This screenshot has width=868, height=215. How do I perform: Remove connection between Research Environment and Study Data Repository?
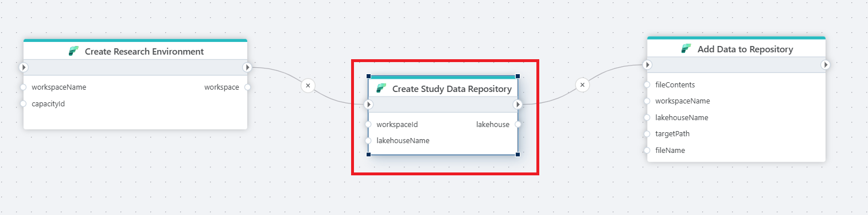point(308,86)
